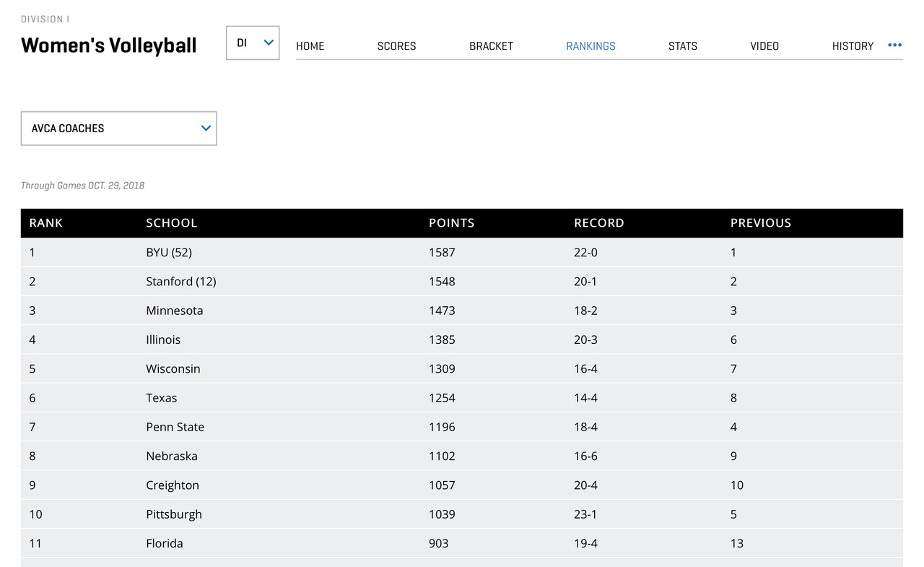924x567 pixels.
Task: Click Minnesota's points value 1473
Action: click(442, 311)
